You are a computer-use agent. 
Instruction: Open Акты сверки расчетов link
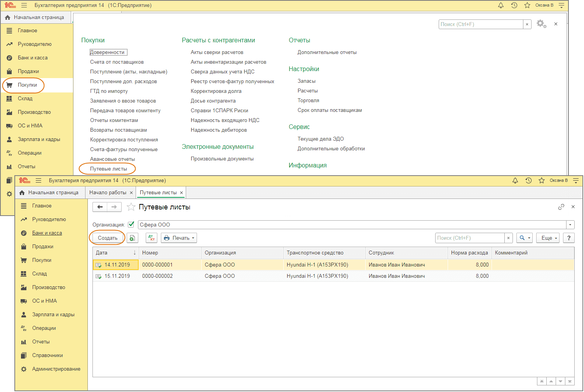coord(217,52)
